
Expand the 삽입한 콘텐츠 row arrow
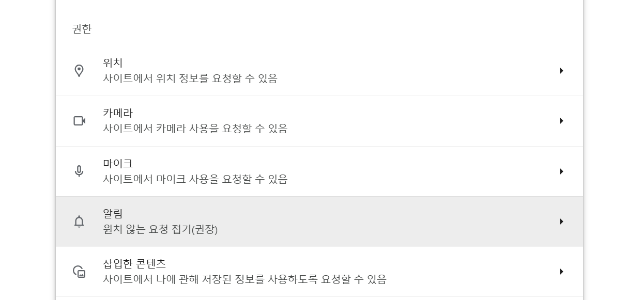[x=561, y=272]
